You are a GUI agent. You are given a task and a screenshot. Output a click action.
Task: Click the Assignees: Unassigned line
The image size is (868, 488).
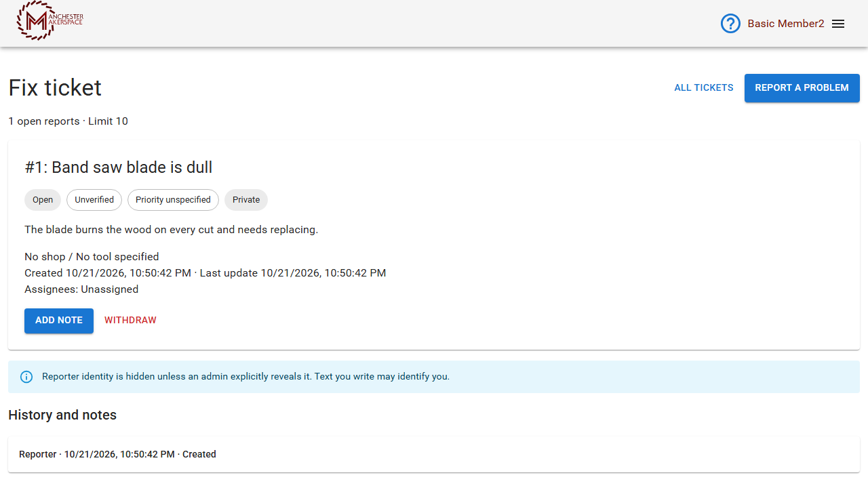[x=81, y=289]
